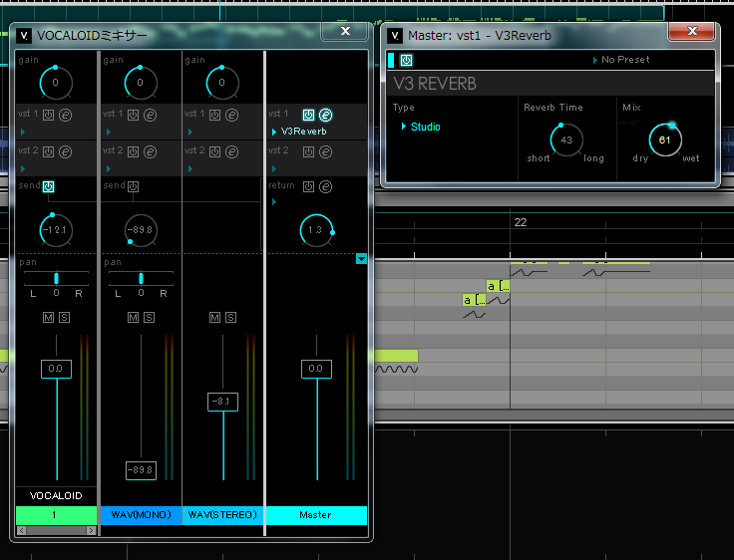This screenshot has width=734, height=560.
Task: Solo the VOCALOID track
Action: tap(64, 318)
